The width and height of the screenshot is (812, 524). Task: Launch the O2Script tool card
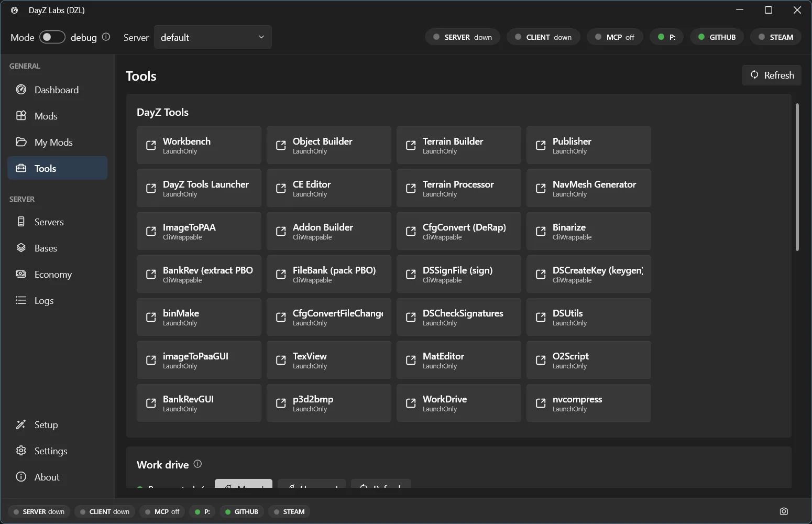click(589, 360)
